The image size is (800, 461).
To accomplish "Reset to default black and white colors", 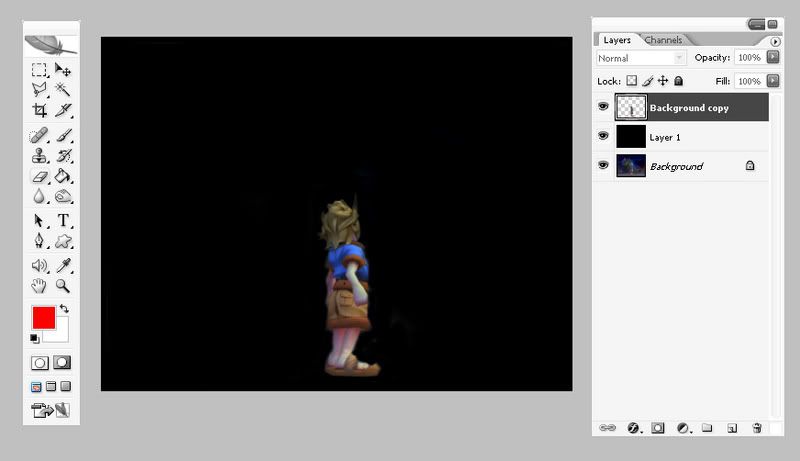I will (x=34, y=338).
